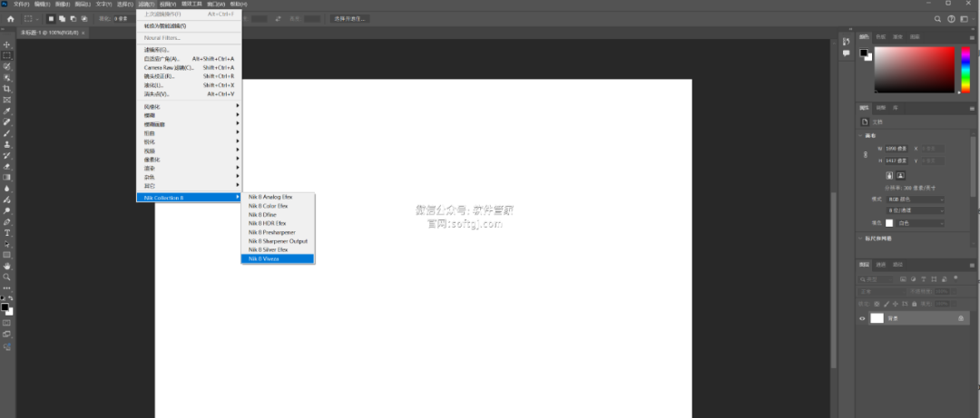Switch to the 路径 tab
This screenshot has height=418, width=980.
click(897, 264)
